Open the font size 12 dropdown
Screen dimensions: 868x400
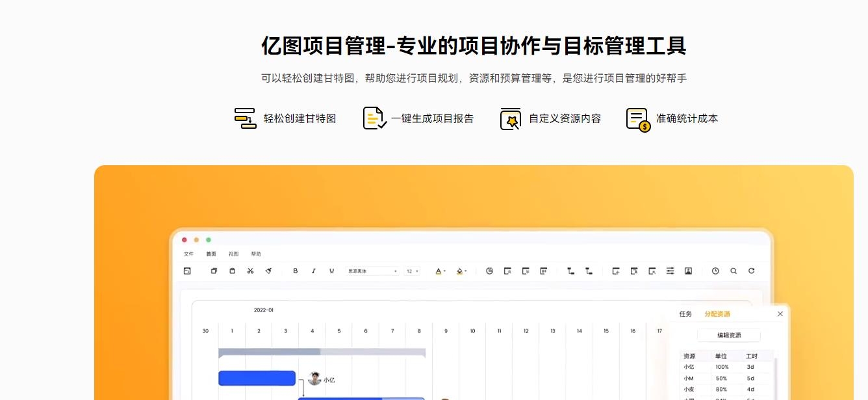point(412,271)
